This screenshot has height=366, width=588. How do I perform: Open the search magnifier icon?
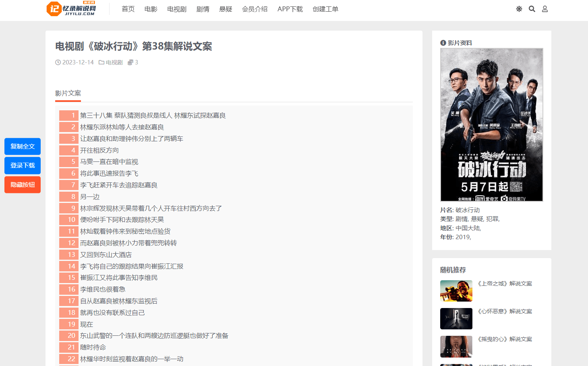[532, 9]
